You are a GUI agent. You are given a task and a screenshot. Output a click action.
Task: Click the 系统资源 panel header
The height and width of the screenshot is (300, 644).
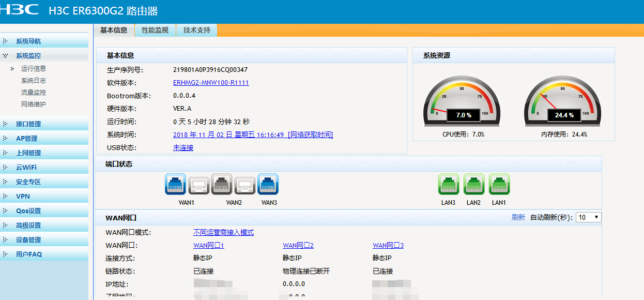[514, 55]
